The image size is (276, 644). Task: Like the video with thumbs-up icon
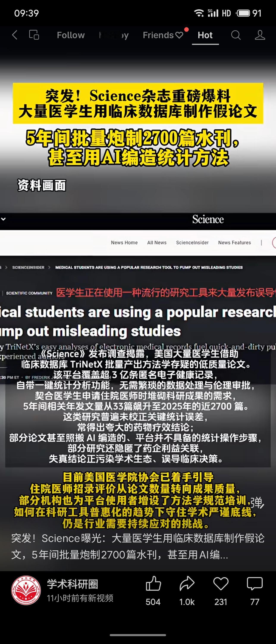tap(153, 583)
